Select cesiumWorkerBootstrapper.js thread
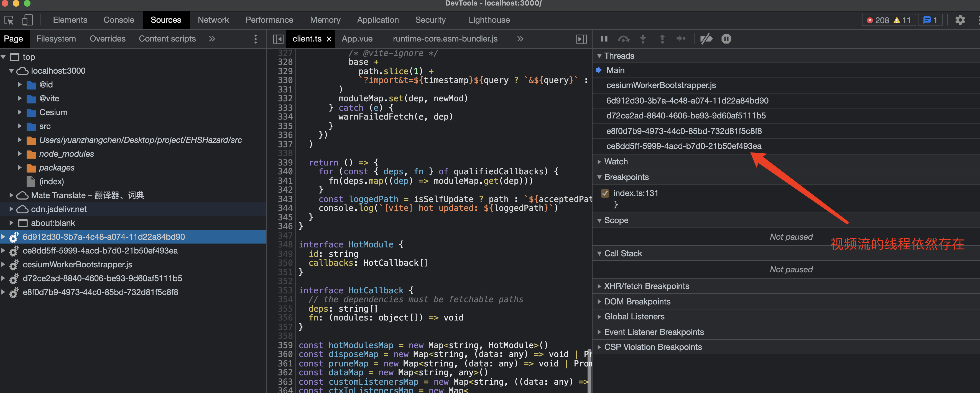Viewport: 980px width, 393px height. pyautogui.click(x=661, y=85)
